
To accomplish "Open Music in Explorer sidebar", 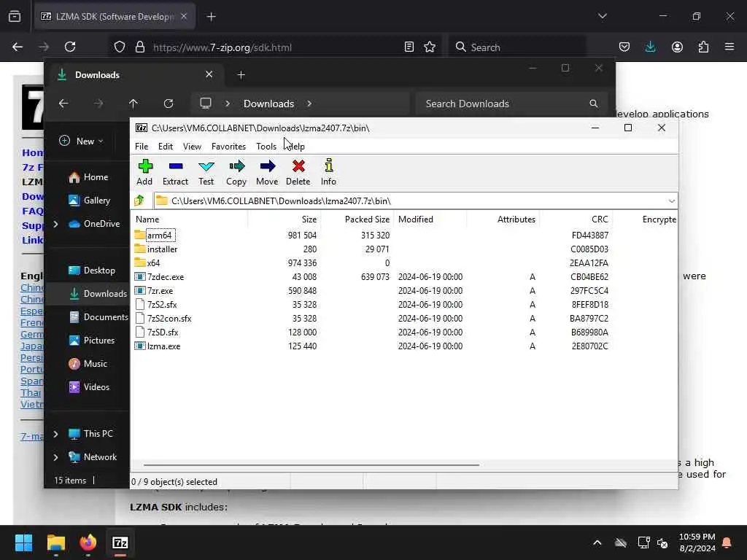I will pyautogui.click(x=88, y=364).
